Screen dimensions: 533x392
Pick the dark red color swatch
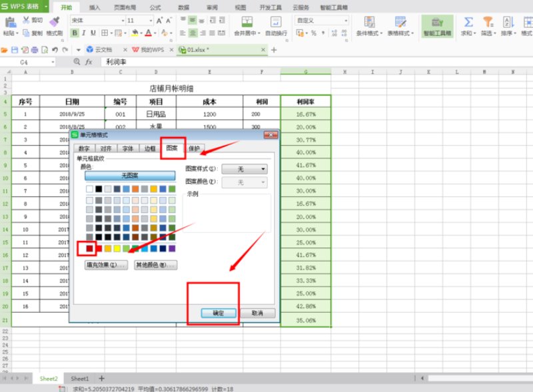pos(89,248)
